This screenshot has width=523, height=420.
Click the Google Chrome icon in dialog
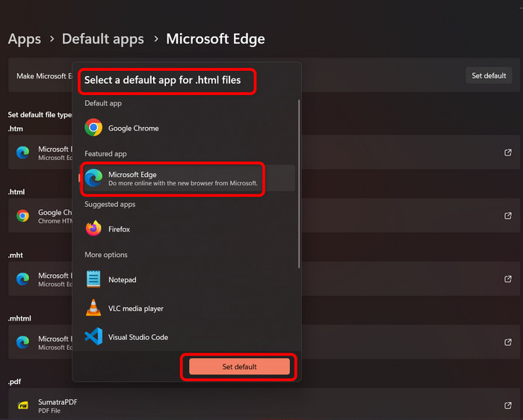[93, 128]
